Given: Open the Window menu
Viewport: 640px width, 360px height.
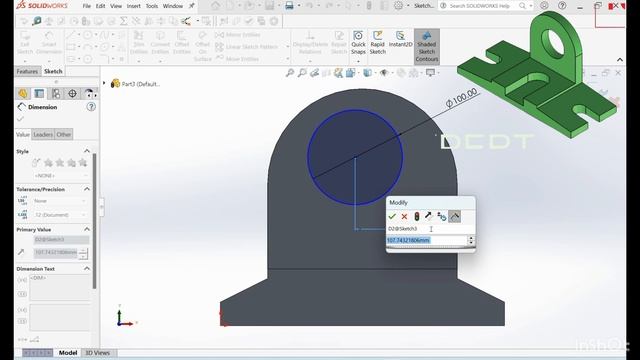Looking at the screenshot, I should coord(173,6).
